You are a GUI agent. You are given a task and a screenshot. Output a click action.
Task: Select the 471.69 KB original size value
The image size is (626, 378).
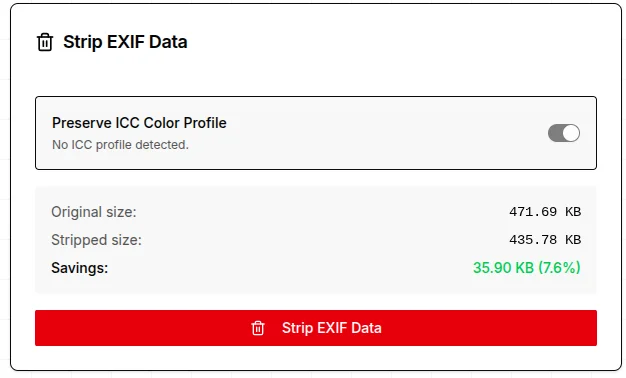(545, 212)
